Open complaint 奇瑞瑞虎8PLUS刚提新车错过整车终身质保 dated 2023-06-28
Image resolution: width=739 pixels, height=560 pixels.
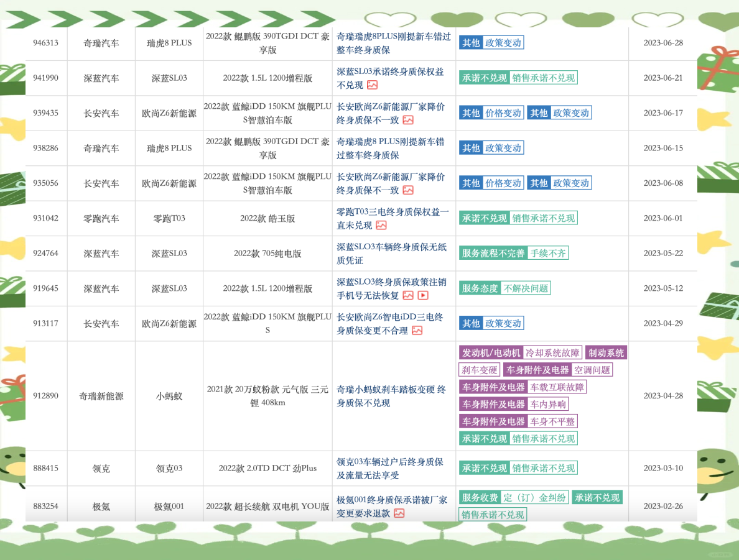click(394, 43)
